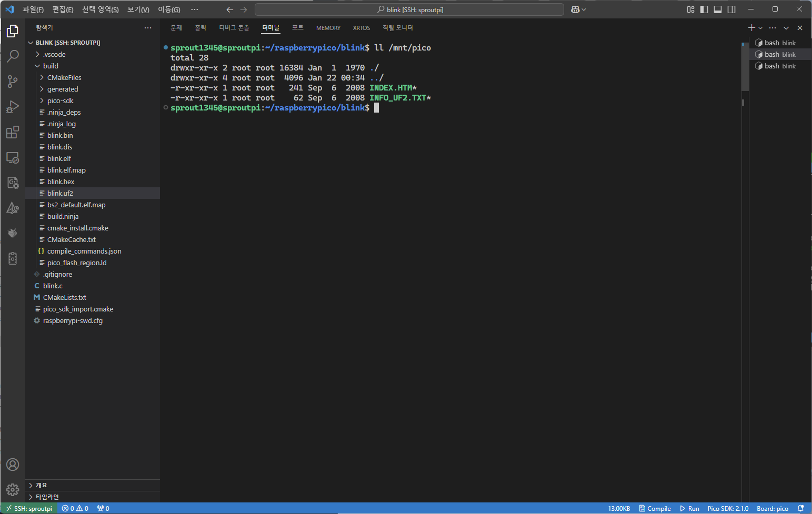Open the Copilot chat icon dropdown
Viewport: 812px width, 514px height.
tap(578, 9)
